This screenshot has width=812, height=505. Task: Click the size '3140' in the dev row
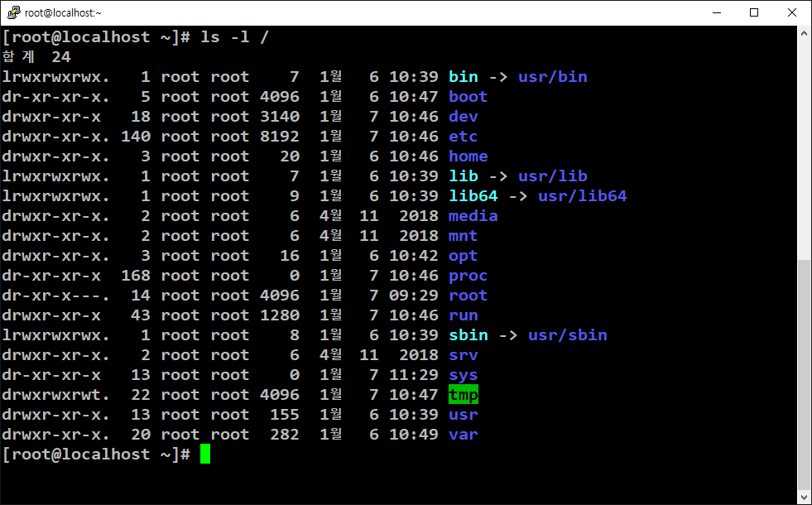279,117
